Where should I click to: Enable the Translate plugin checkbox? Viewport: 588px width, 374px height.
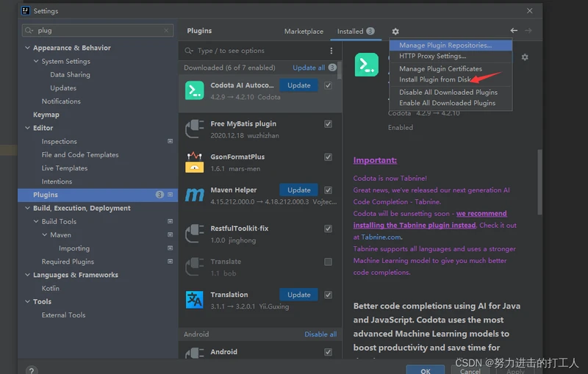pyautogui.click(x=328, y=262)
